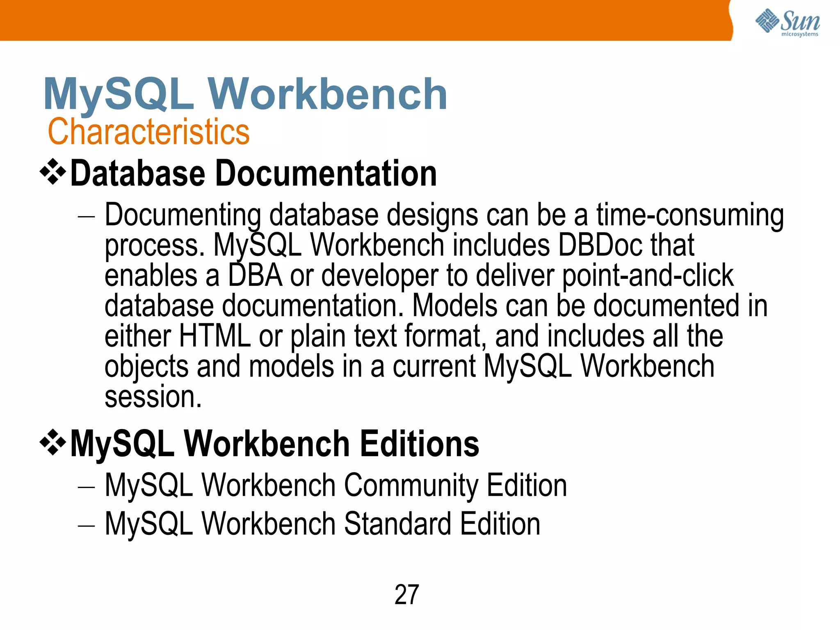Click the dash bullet before Community Edition
The image size is (840, 630).
pyautogui.click(x=87, y=487)
